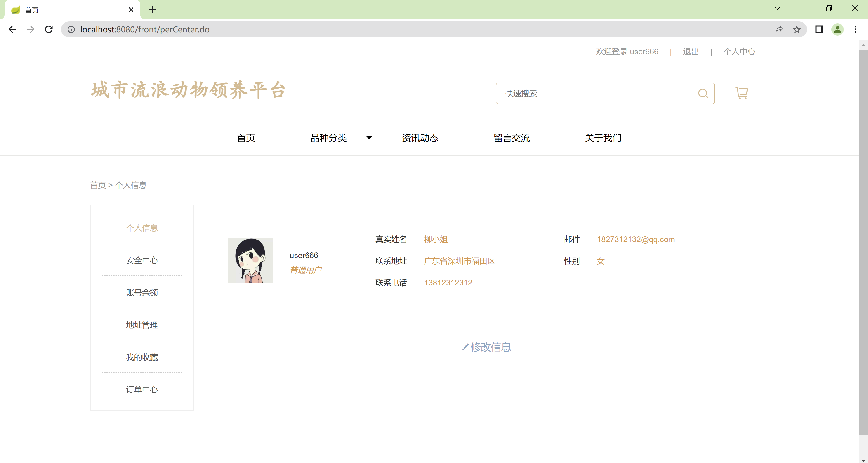Click the email 1827312132@qq.com

[635, 240]
